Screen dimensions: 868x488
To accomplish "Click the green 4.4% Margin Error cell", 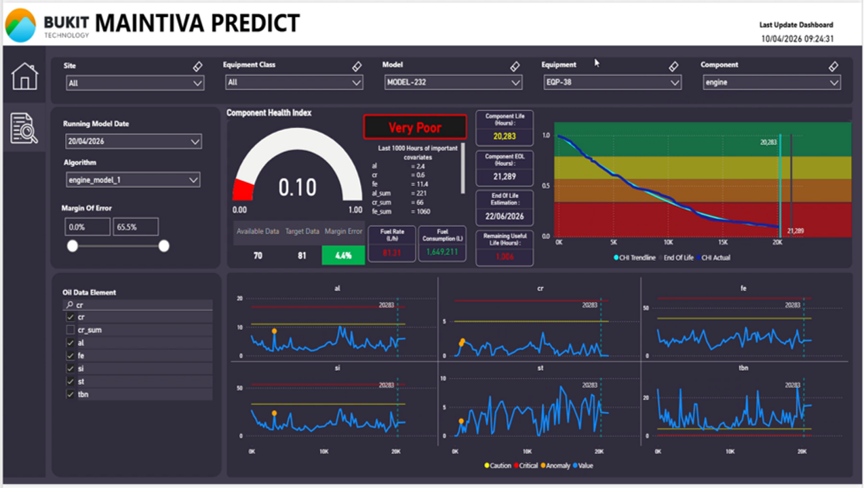I will [x=343, y=255].
